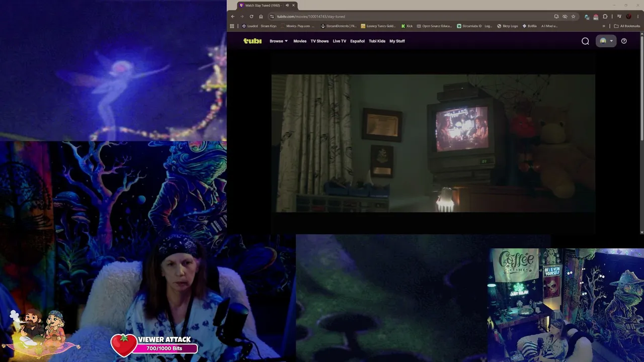Viewport: 644px width, 362px height.
Task: Open the Steam Keys bookmark
Action: 269,26
